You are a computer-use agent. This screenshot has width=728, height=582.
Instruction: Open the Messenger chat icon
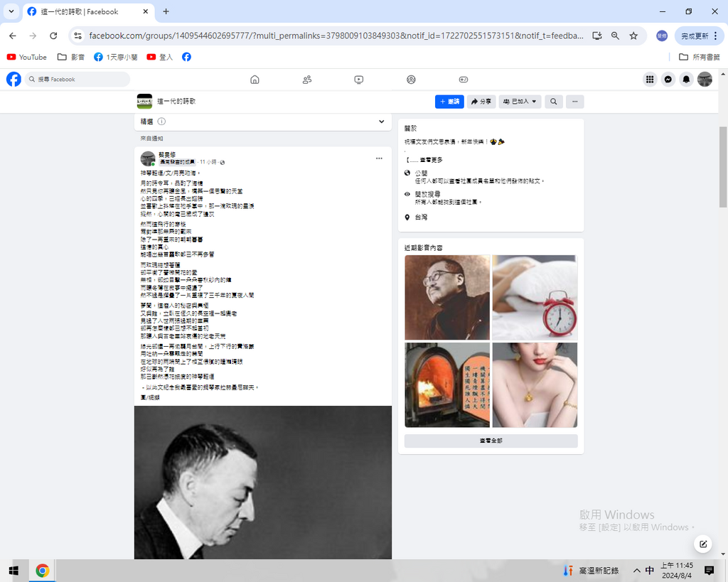coord(668,80)
